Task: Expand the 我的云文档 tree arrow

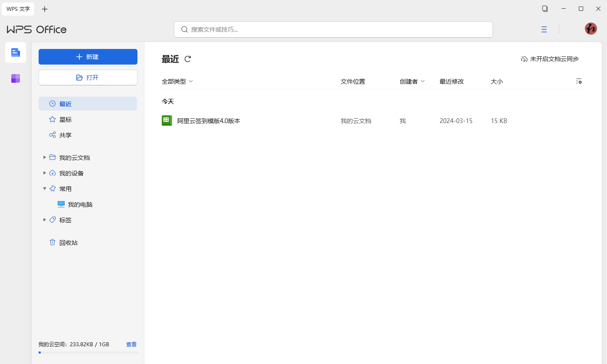Action: tap(45, 157)
